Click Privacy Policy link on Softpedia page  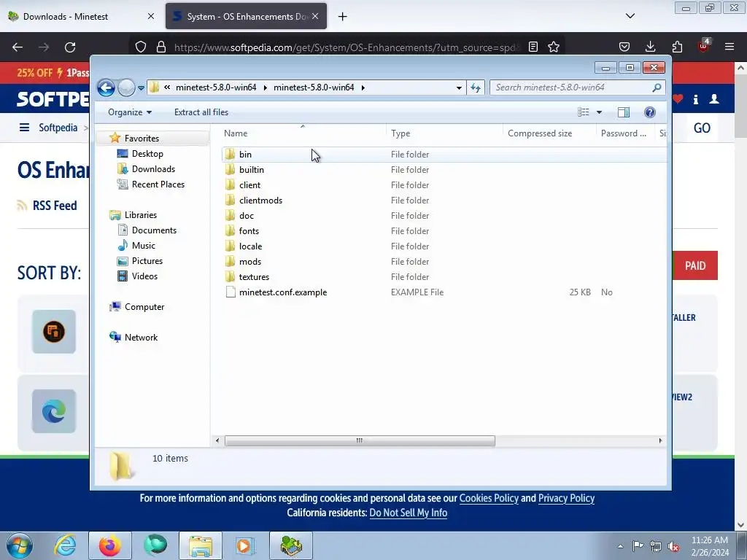(566, 498)
